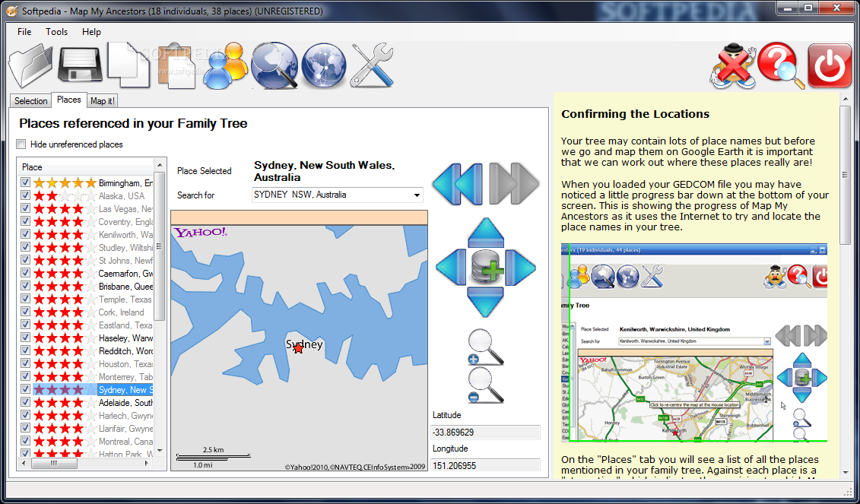The width and height of the screenshot is (860, 504).
Task: Click the Yahoo! logo on the map
Action: (200, 233)
